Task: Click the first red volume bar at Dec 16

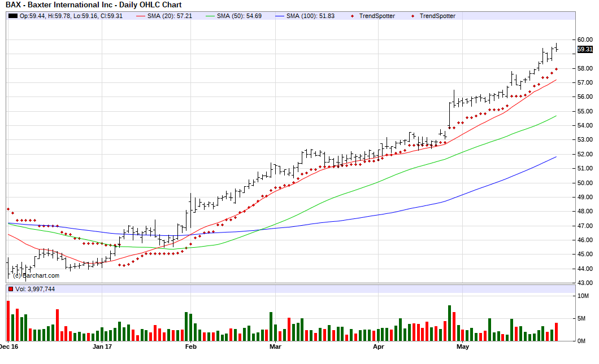Action: (x=8, y=321)
